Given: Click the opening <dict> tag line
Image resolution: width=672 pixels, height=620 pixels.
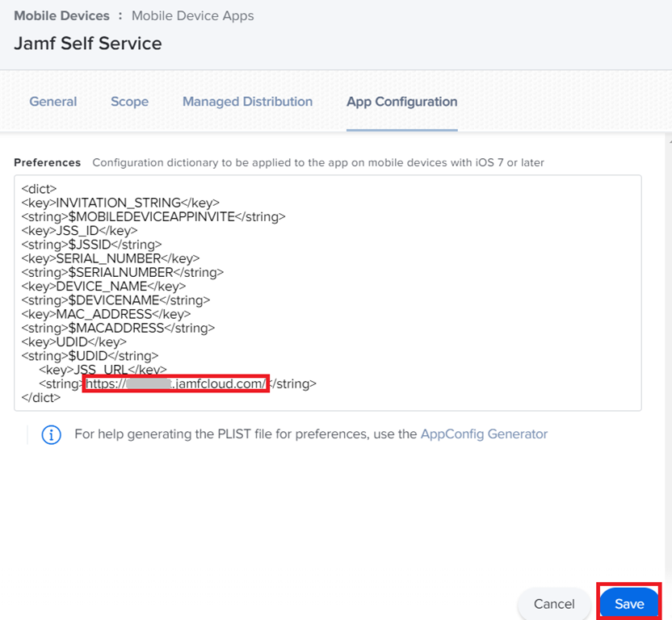Looking at the screenshot, I should (39, 189).
